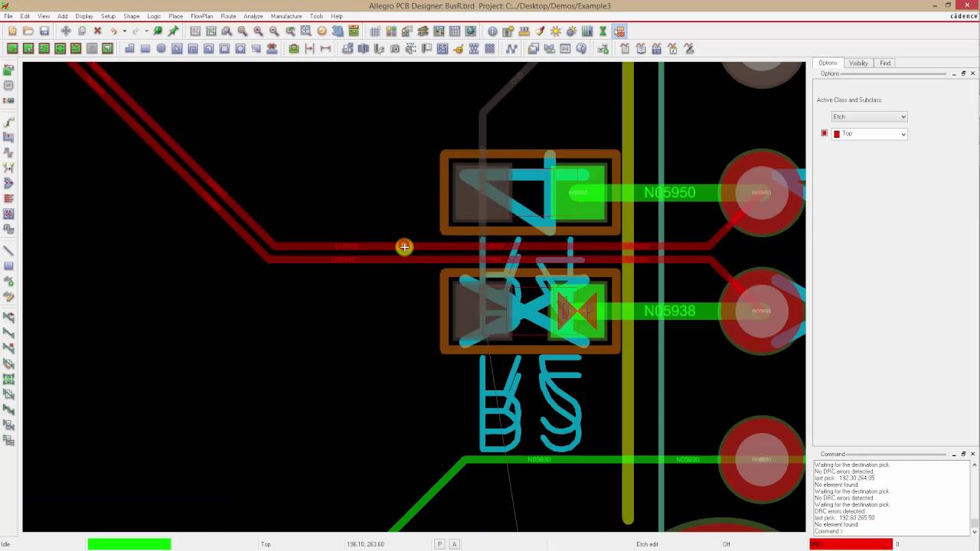Click the help question mark toolbar icon
Viewport: 980px width, 551px height.
[581, 49]
